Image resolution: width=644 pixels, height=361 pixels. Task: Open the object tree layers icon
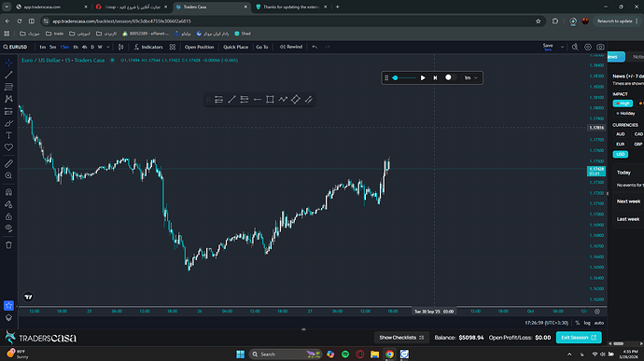coord(8,318)
